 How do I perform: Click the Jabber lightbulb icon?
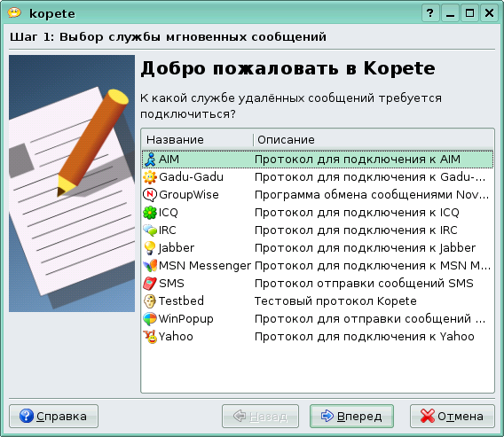coord(150,248)
